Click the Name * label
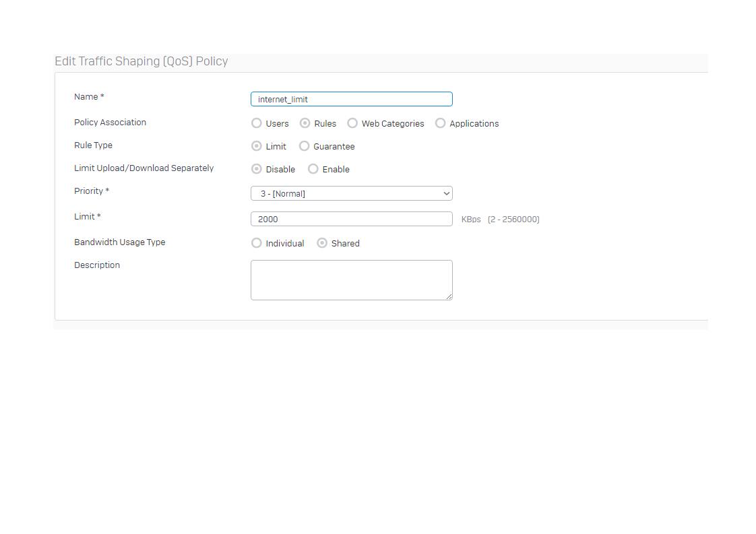Screen dimensions: 756x534 tap(89, 97)
